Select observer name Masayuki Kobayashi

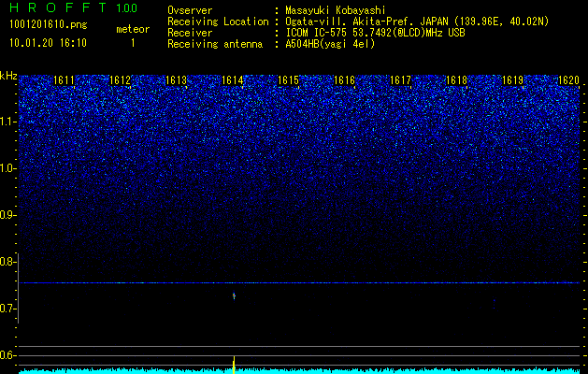(x=336, y=10)
